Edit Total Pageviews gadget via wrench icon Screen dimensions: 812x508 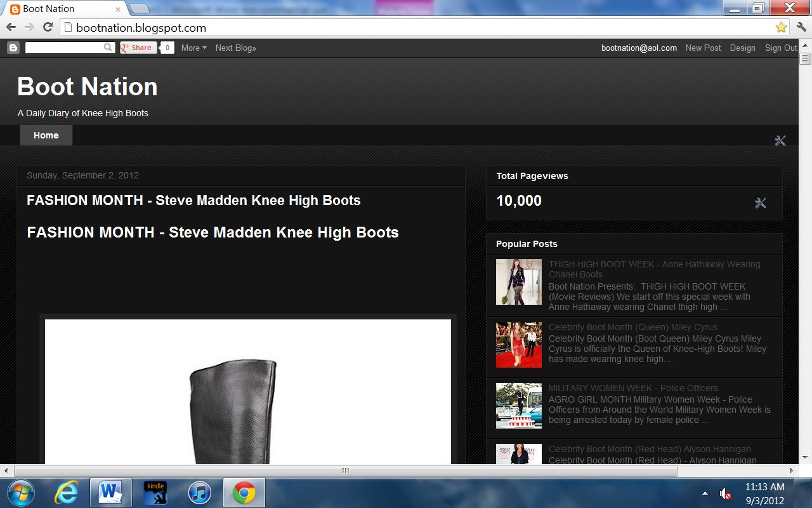click(x=761, y=203)
